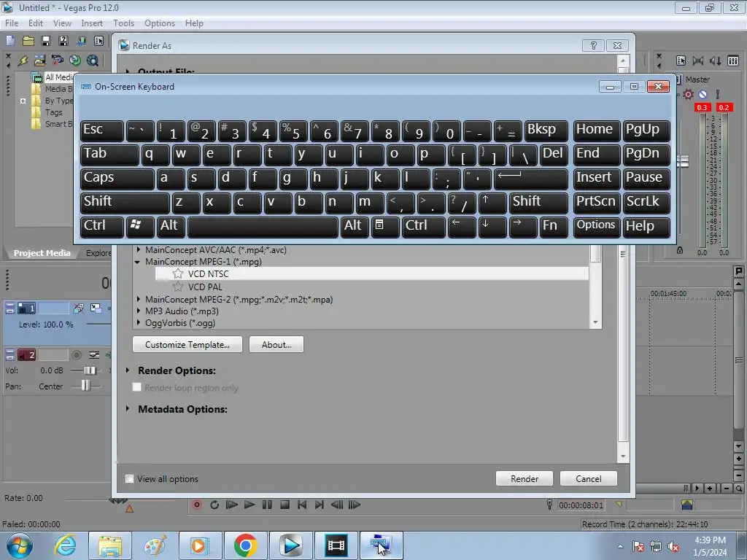Open the Mixing Console icon in mixer toolbar
The image size is (747, 560).
[x=732, y=61]
